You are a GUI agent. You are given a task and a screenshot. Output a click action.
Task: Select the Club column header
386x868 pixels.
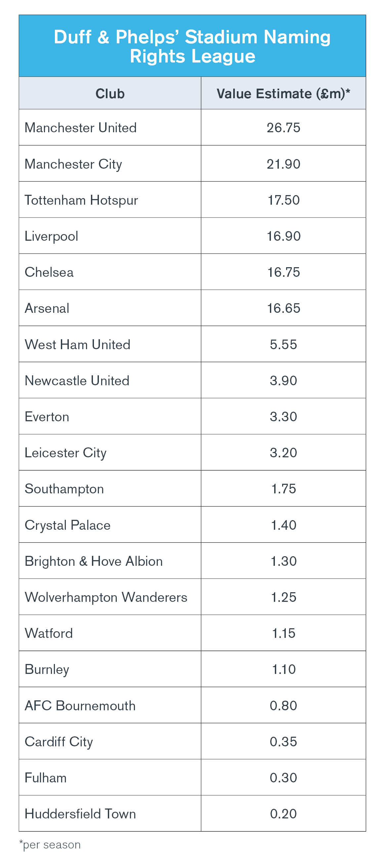(110, 93)
